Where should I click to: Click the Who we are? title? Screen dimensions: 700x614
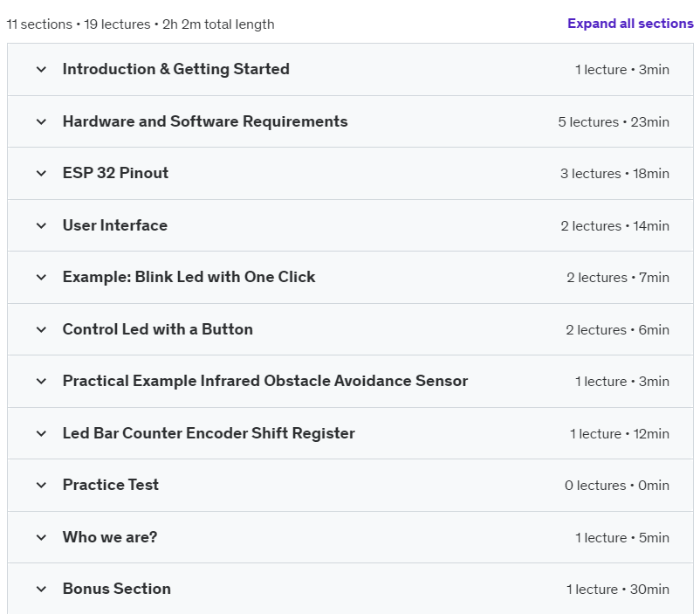coord(110,536)
